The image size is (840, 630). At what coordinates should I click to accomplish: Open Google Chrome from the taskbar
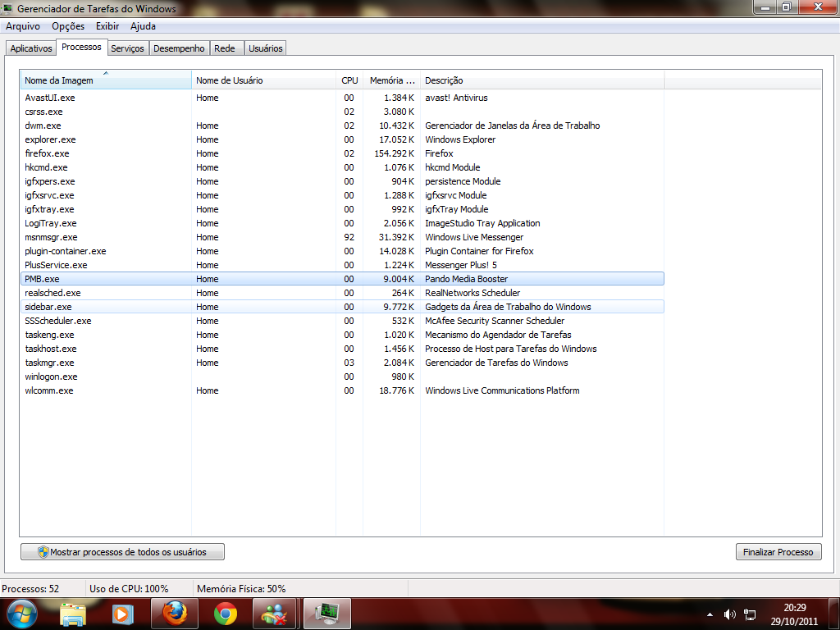pos(225,614)
